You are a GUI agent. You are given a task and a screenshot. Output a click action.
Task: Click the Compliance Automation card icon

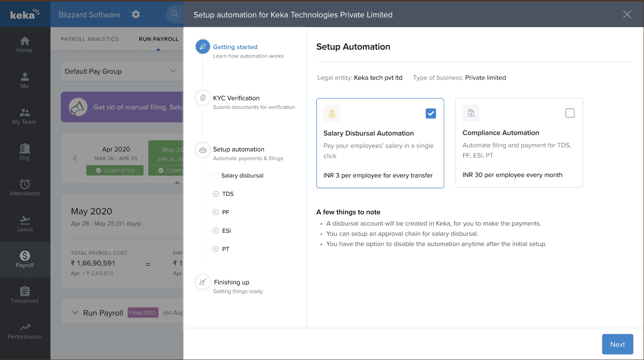471,113
